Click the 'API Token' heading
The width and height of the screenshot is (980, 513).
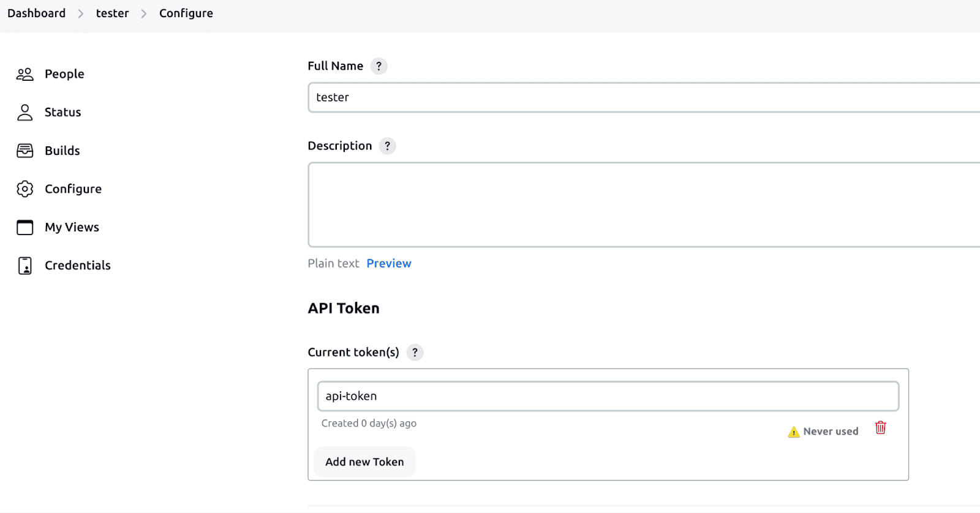click(344, 308)
